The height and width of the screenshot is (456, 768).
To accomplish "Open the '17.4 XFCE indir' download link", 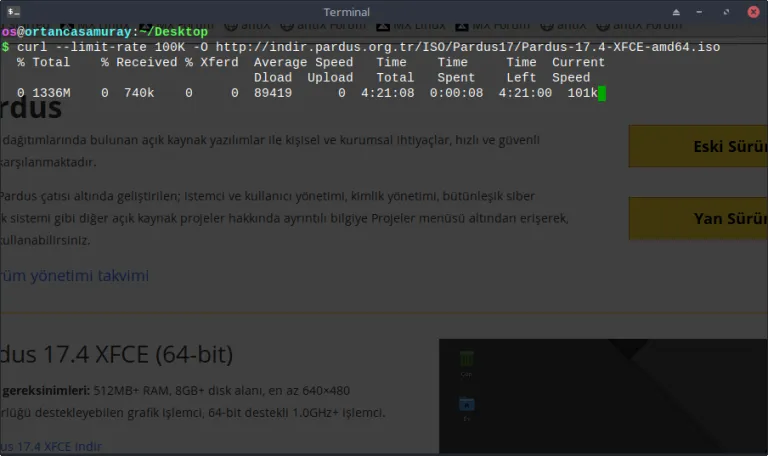I will click(x=59, y=446).
